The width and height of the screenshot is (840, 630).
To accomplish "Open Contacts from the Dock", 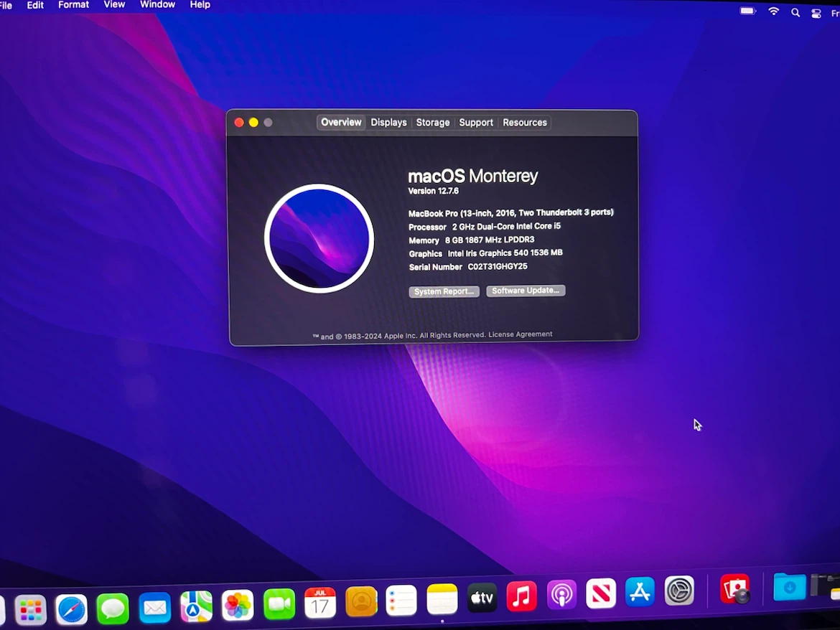I will [361, 601].
